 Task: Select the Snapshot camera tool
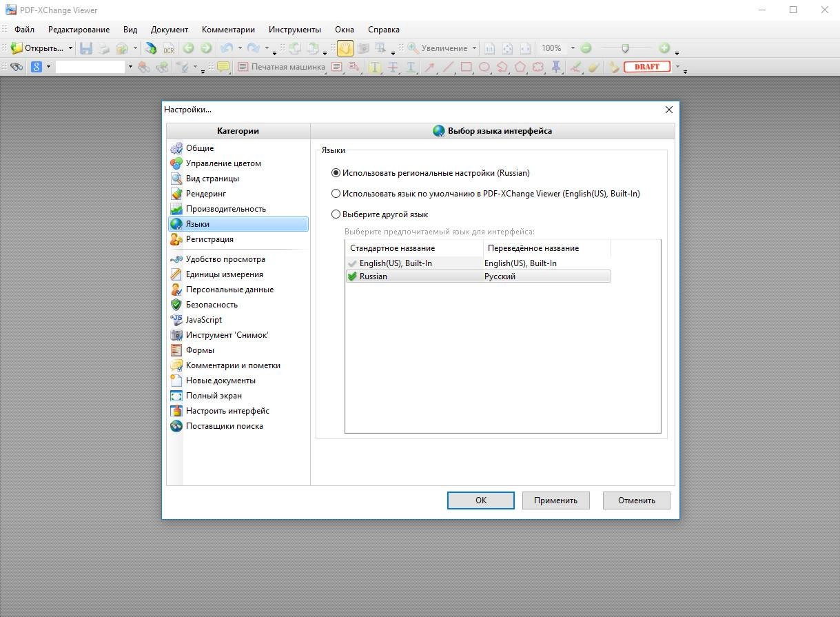pos(362,48)
